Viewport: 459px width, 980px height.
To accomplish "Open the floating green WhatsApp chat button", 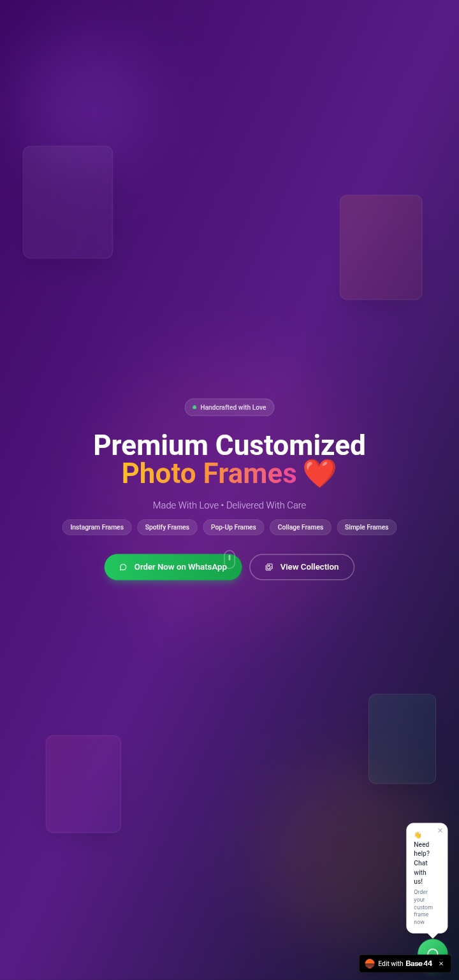I will click(x=433, y=948).
